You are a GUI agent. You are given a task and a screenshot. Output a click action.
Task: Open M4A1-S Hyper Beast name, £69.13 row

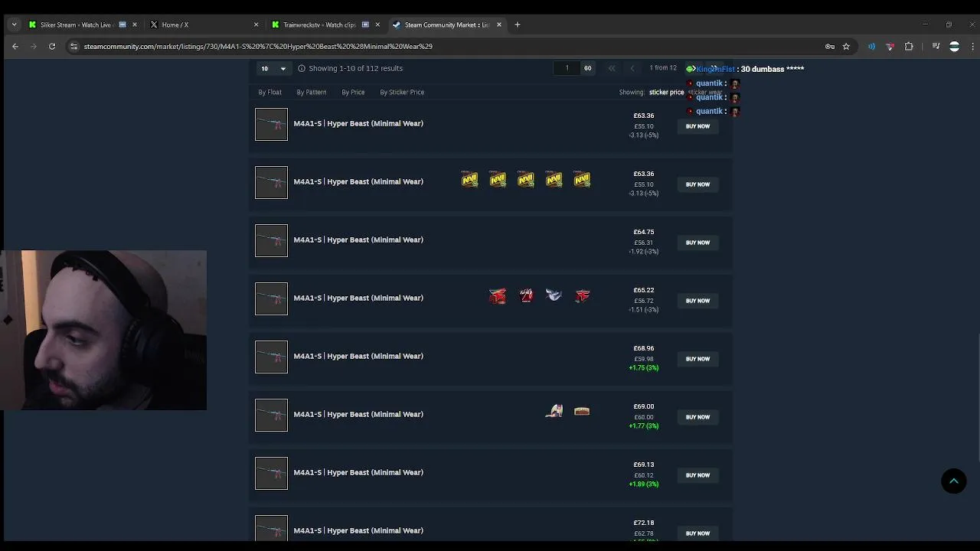coord(358,472)
